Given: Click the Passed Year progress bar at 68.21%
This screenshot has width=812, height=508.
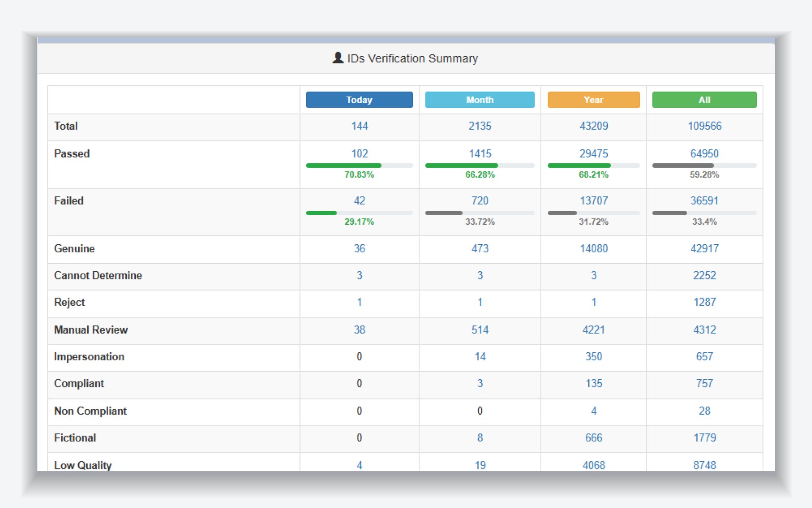Looking at the screenshot, I should [593, 166].
